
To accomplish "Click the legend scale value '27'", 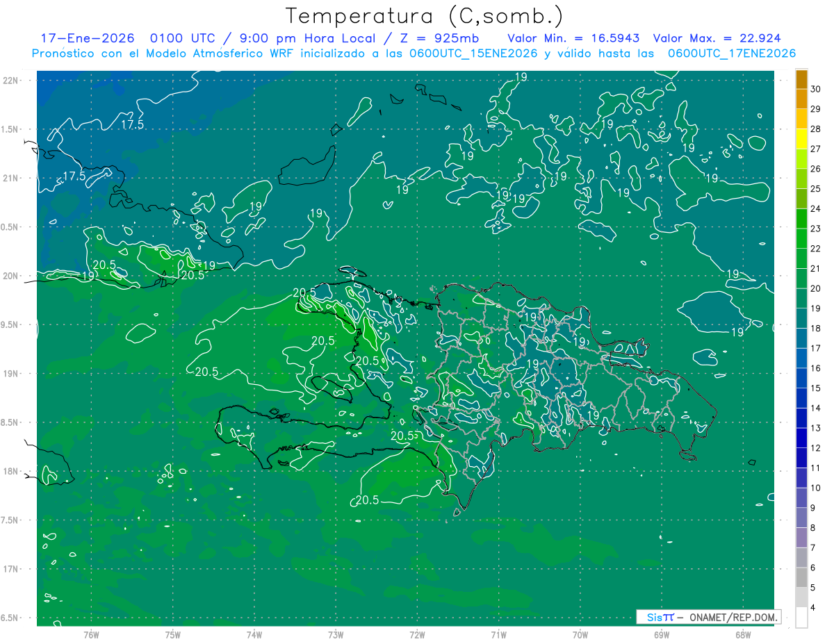I will 816,149.
